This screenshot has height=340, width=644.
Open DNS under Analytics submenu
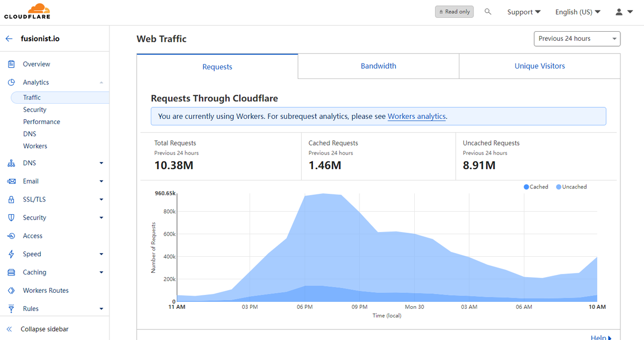30,134
